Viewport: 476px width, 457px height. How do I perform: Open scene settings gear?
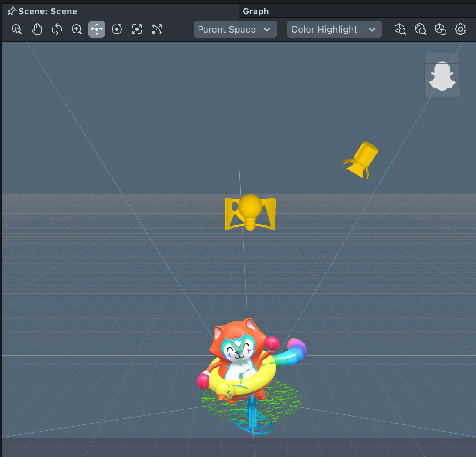[461, 29]
